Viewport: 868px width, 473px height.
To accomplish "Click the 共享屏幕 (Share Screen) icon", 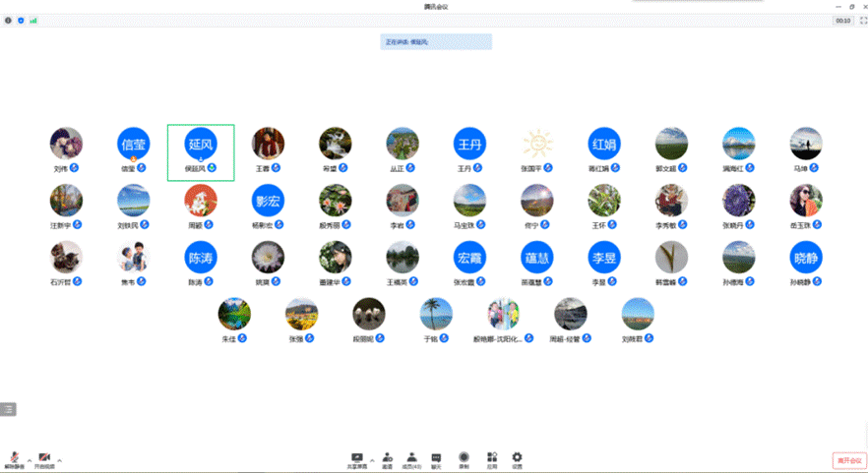I will point(356,458).
